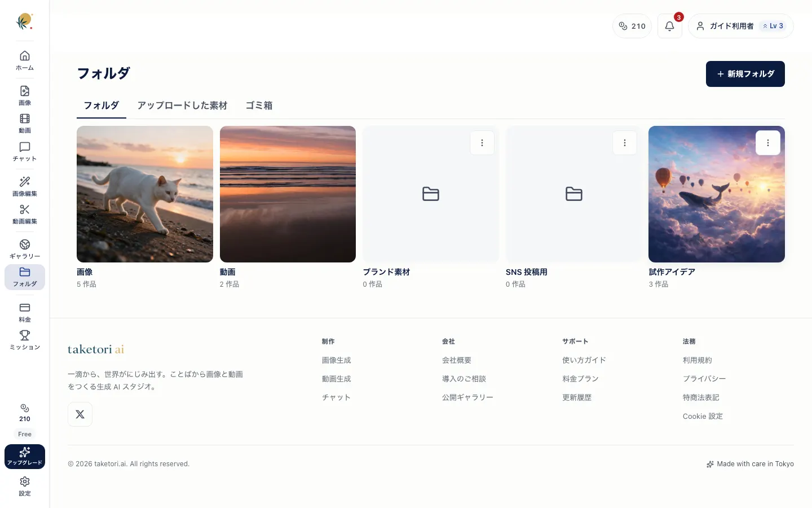Select the フォルダ item in the sidebar

click(25, 277)
